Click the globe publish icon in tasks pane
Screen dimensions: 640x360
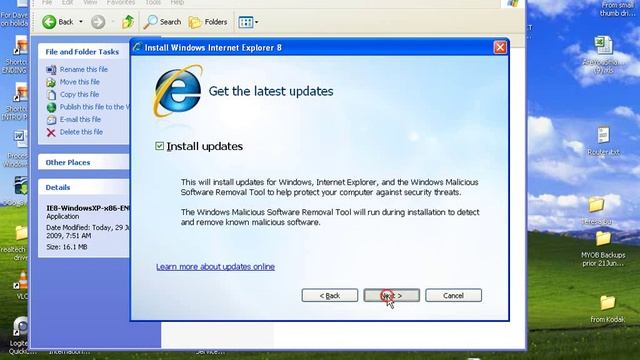click(x=51, y=107)
